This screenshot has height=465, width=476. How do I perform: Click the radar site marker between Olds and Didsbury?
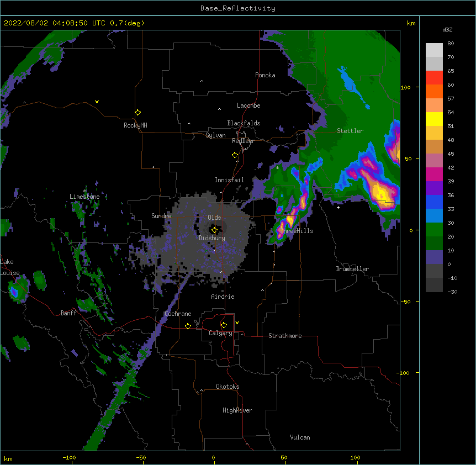coord(214,230)
